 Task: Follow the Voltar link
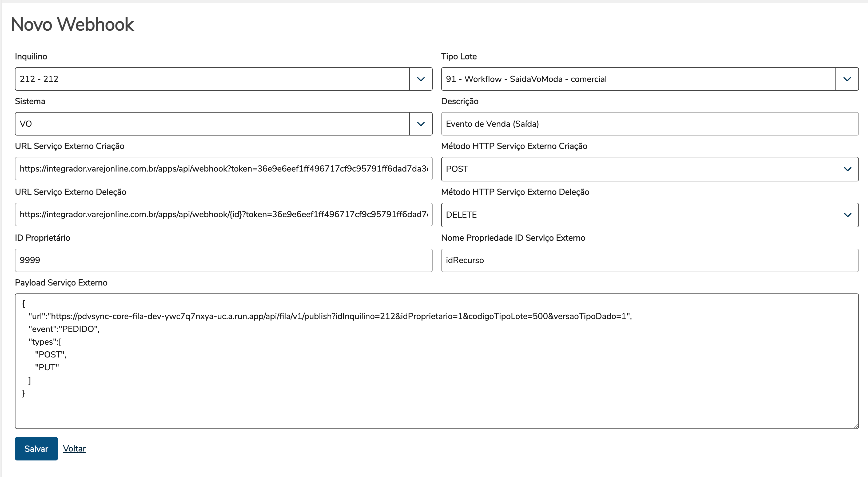[x=74, y=448]
